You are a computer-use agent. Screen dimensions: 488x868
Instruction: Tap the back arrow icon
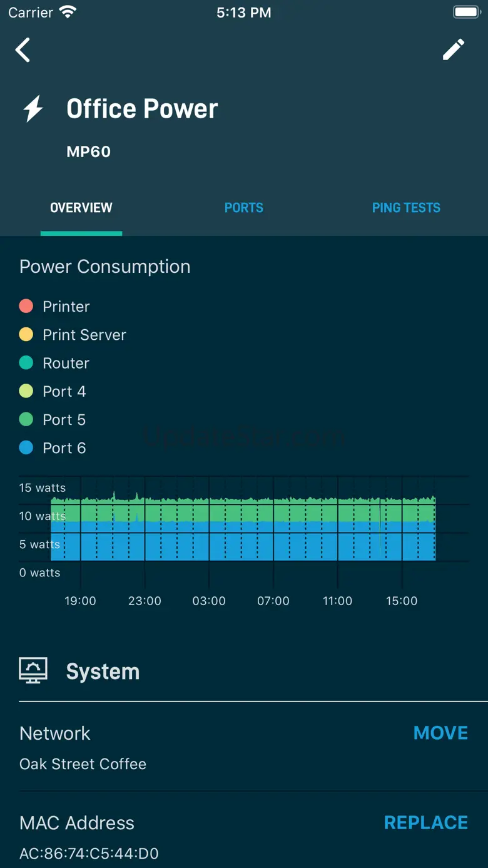pyautogui.click(x=23, y=50)
